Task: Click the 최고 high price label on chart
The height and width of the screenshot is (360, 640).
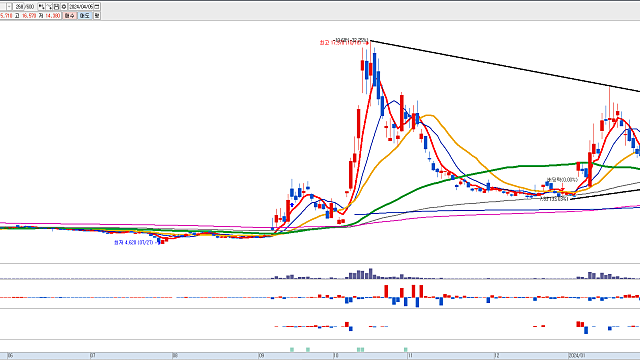Action: coord(344,43)
